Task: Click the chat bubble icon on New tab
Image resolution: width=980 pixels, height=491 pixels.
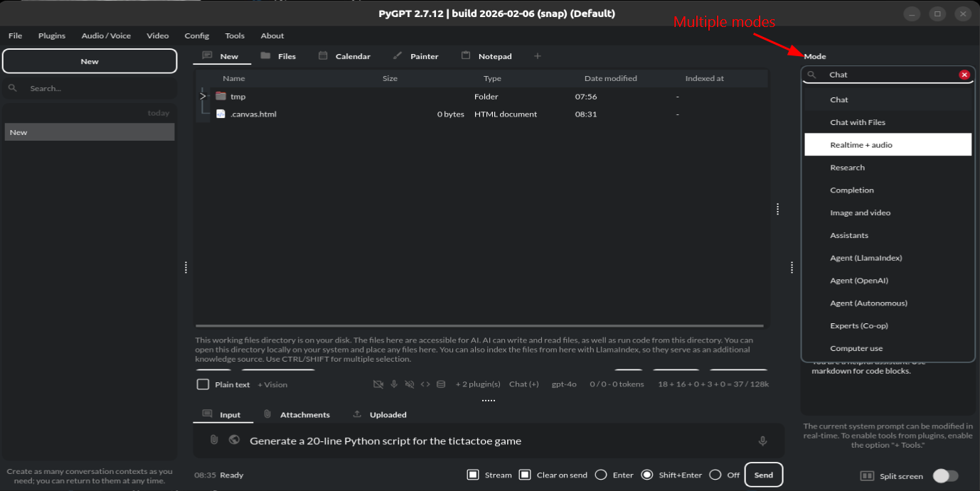Action: coord(207,55)
